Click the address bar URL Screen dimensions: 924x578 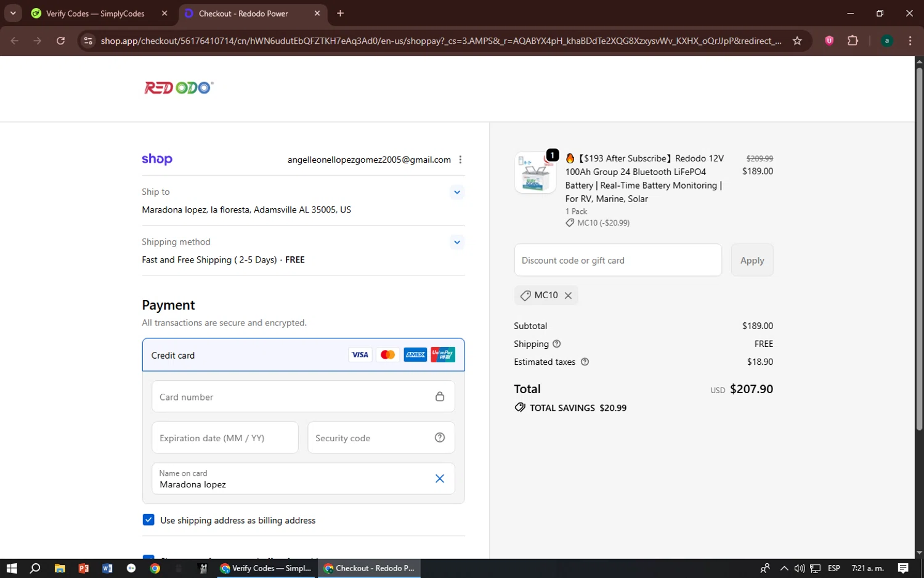441,41
